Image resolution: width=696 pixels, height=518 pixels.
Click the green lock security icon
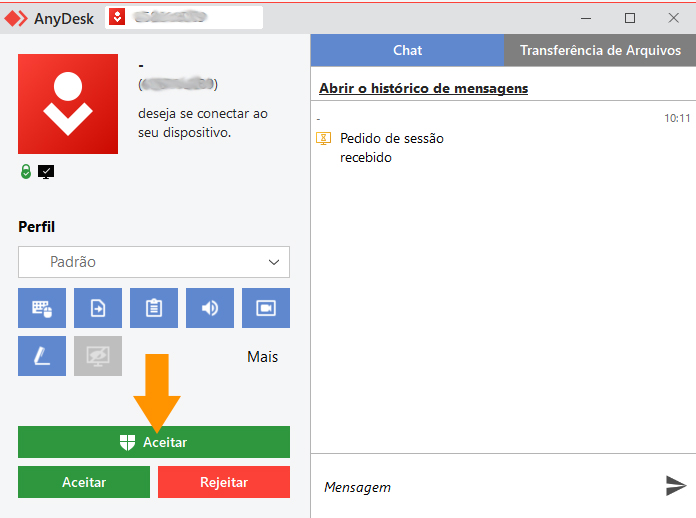26,172
